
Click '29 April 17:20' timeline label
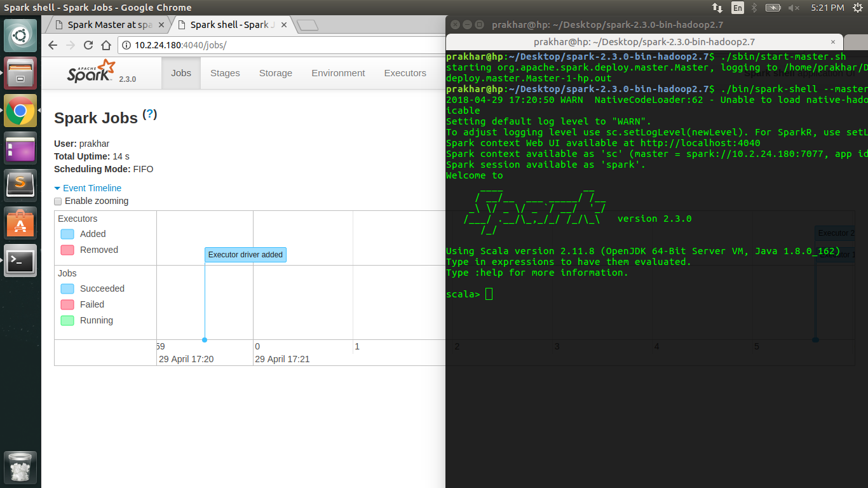coord(186,359)
